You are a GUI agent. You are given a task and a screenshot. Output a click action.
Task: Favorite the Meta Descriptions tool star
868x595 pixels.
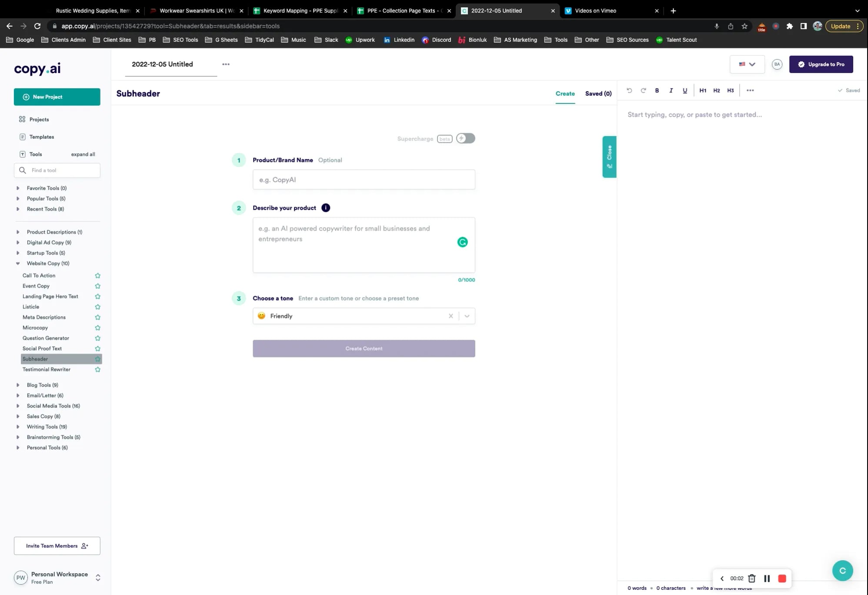pyautogui.click(x=98, y=318)
